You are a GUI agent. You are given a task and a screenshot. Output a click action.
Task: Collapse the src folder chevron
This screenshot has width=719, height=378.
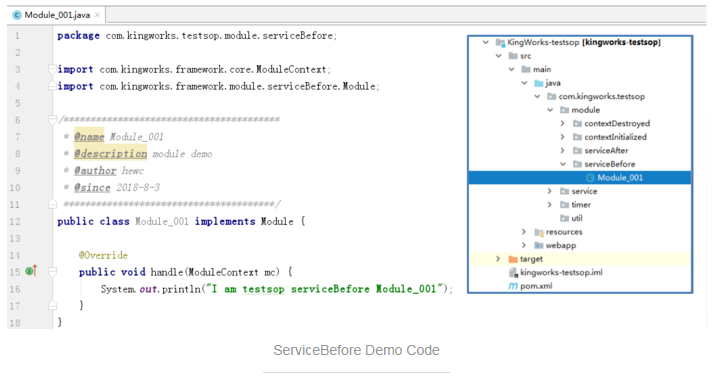click(x=498, y=56)
